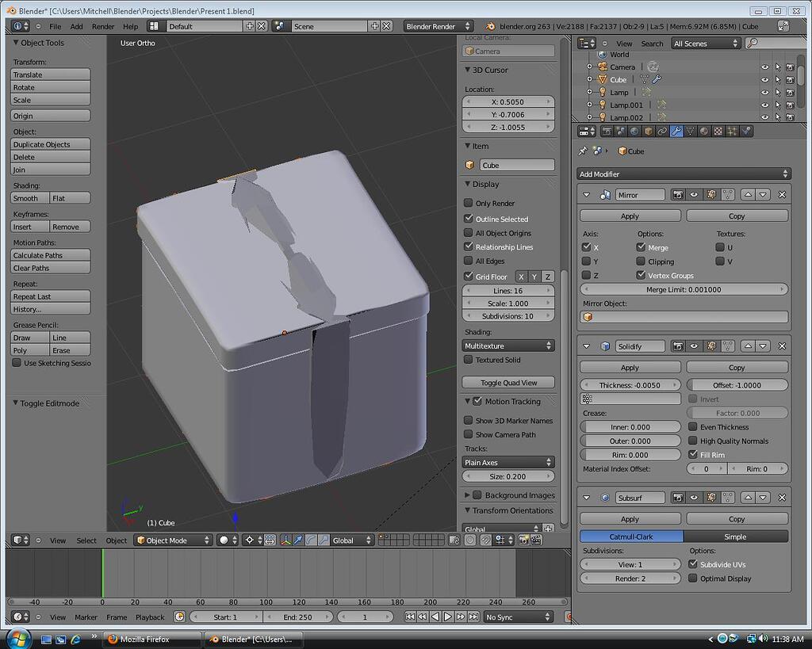
Task: Select the translate manipulator arrow icon
Action: 298,540
